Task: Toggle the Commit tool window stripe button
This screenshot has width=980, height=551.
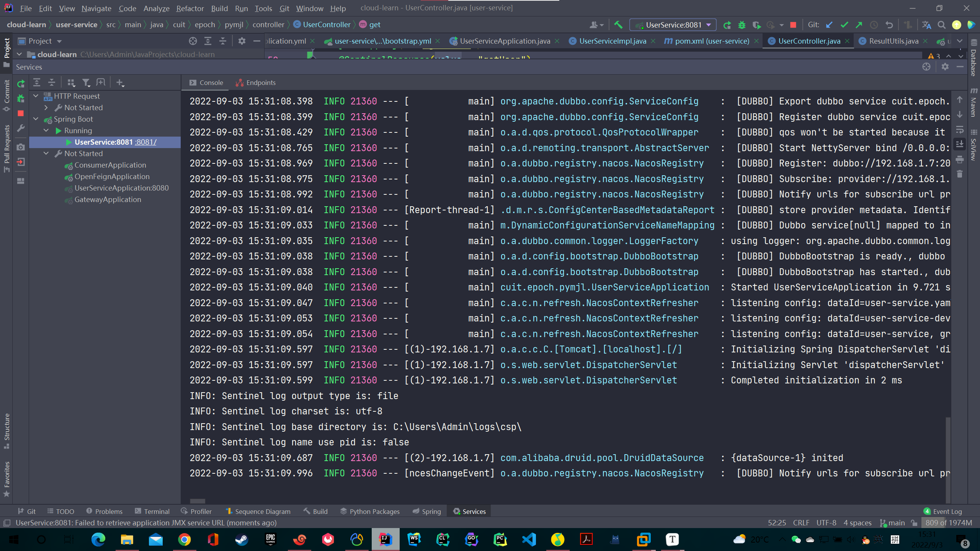Action: coord(7,95)
